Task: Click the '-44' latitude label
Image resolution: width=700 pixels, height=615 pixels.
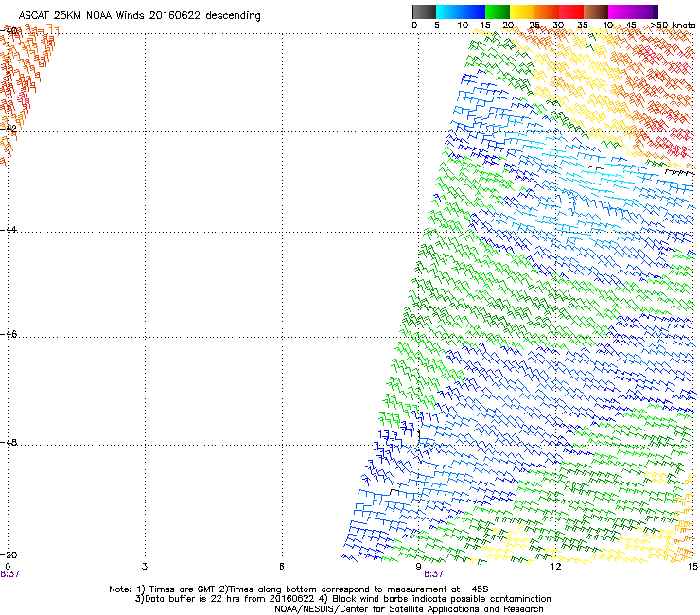Action: [9, 229]
